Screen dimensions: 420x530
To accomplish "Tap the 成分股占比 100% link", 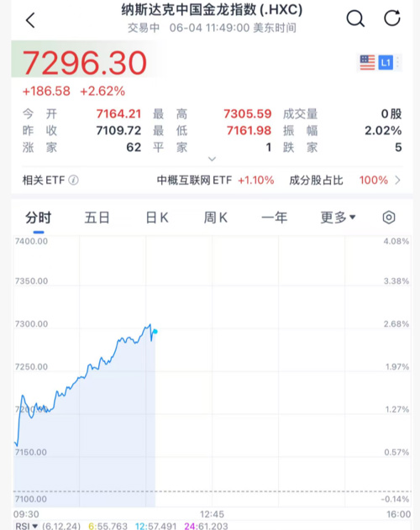I will point(339,180).
